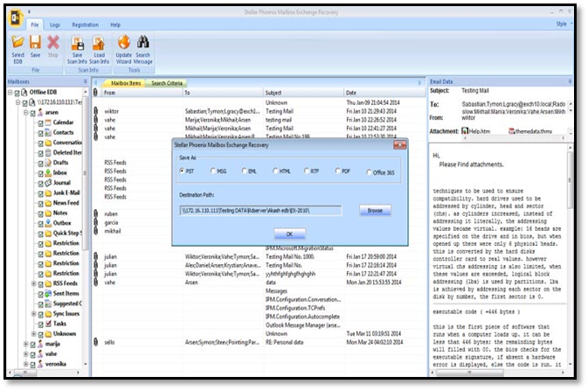This screenshot has height=391, width=588.
Task: Toggle the Inbox folder checkbox
Action: click(x=40, y=173)
